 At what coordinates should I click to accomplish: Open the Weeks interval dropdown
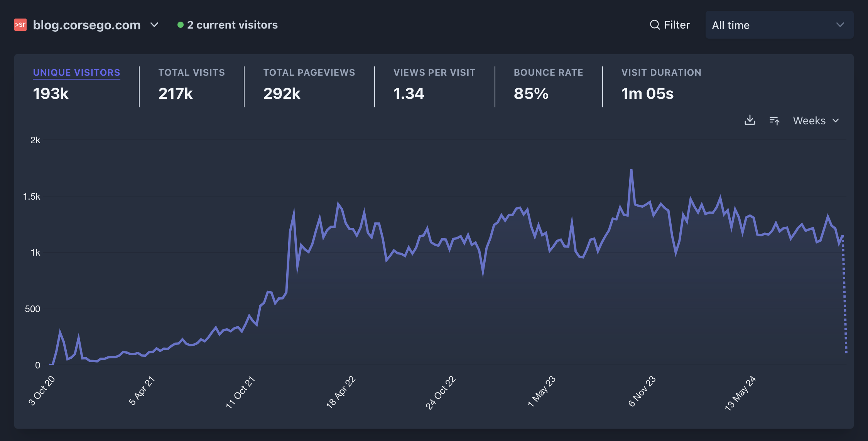[816, 120]
